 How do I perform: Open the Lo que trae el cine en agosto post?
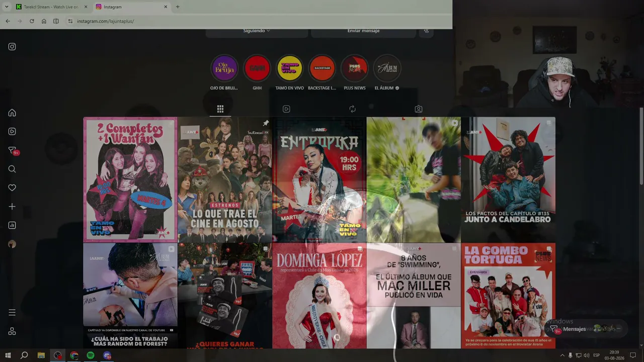225,179
